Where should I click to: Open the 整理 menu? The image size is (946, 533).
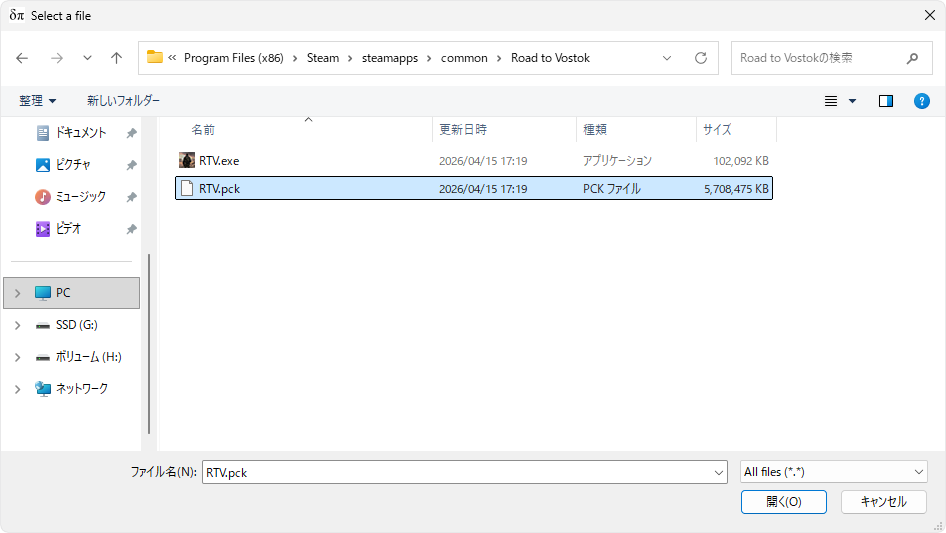(37, 101)
